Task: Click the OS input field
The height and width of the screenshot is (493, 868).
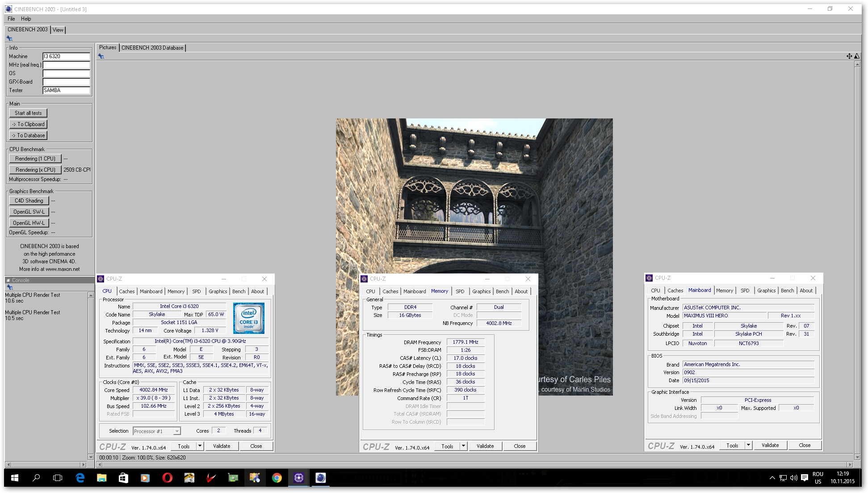Action: (66, 73)
